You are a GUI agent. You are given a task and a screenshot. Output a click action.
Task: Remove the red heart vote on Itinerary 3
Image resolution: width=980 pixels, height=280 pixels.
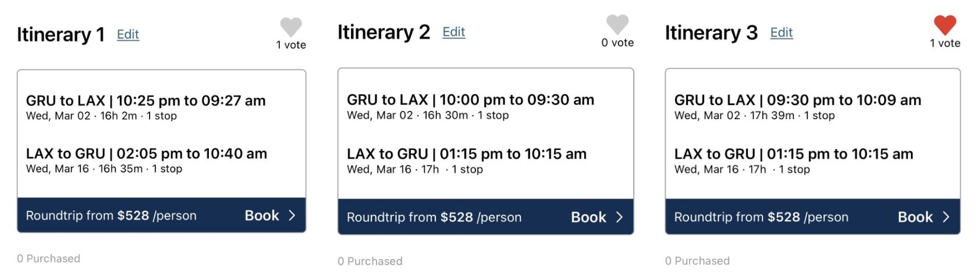945,25
